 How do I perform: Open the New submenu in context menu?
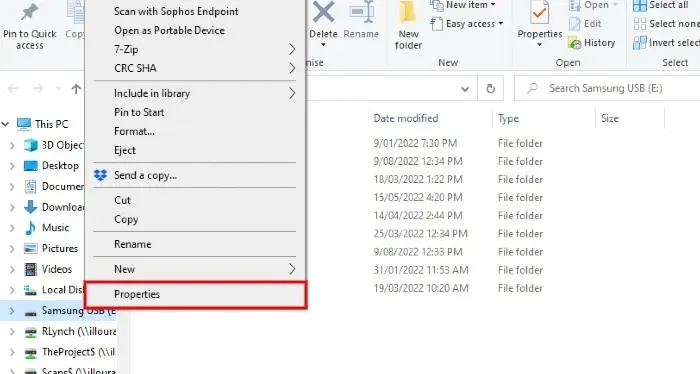click(195, 269)
